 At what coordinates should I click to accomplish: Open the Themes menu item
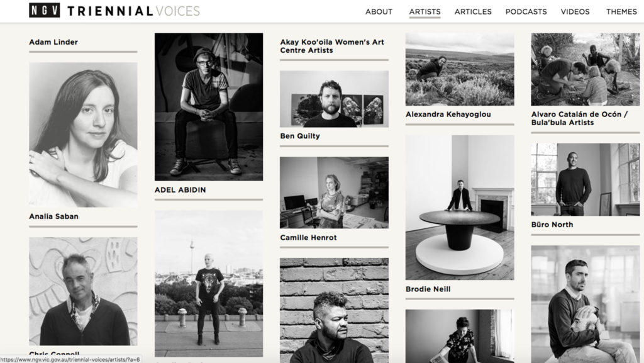click(x=621, y=11)
